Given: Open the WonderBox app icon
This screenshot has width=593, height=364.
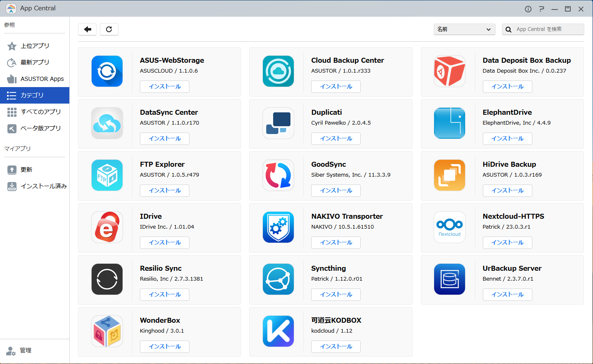Looking at the screenshot, I should pyautogui.click(x=107, y=331).
